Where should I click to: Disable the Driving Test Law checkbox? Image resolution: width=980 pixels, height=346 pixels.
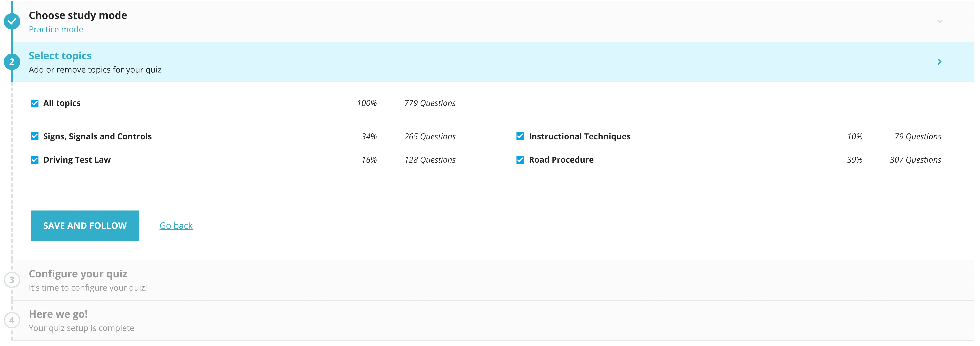pyautogui.click(x=34, y=159)
